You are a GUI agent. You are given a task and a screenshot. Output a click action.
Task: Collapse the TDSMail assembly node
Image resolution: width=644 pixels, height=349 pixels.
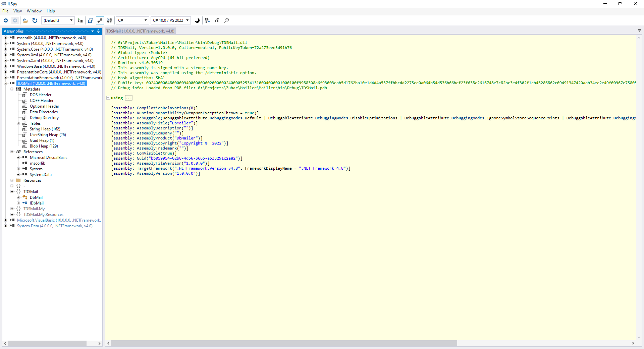point(6,83)
